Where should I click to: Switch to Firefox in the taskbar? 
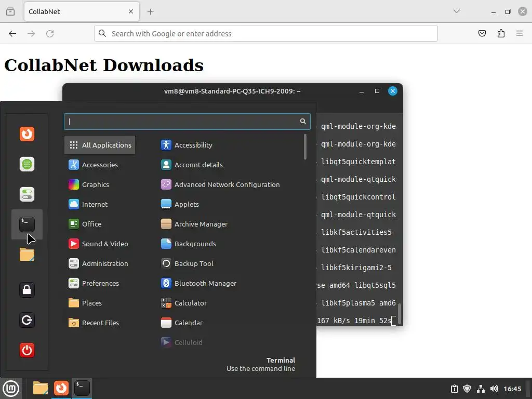click(61, 388)
